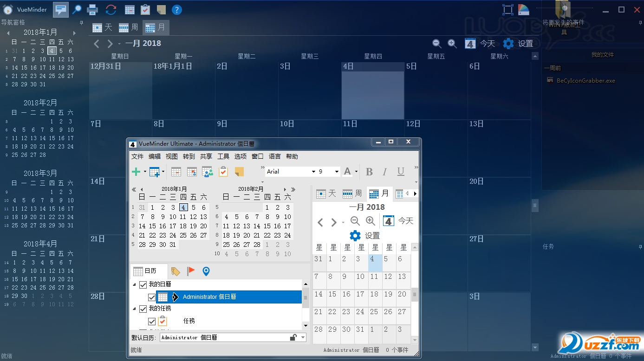Click 设置 gear button in the background calendar header
The image size is (644, 361).
(x=518, y=43)
